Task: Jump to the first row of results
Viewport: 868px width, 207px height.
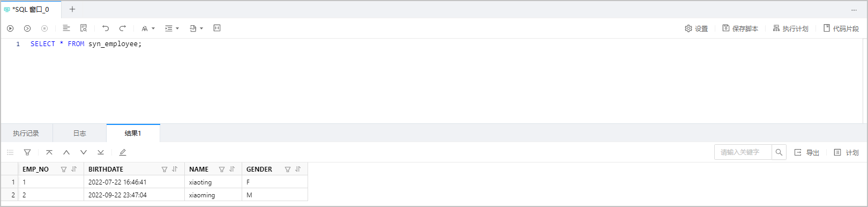Action: coord(49,152)
